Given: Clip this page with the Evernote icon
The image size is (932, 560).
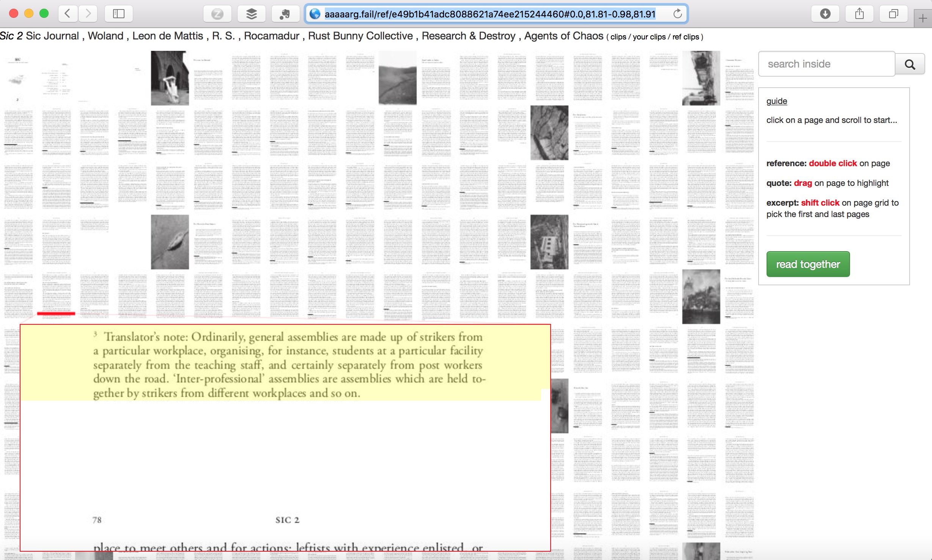Looking at the screenshot, I should tap(285, 14).
